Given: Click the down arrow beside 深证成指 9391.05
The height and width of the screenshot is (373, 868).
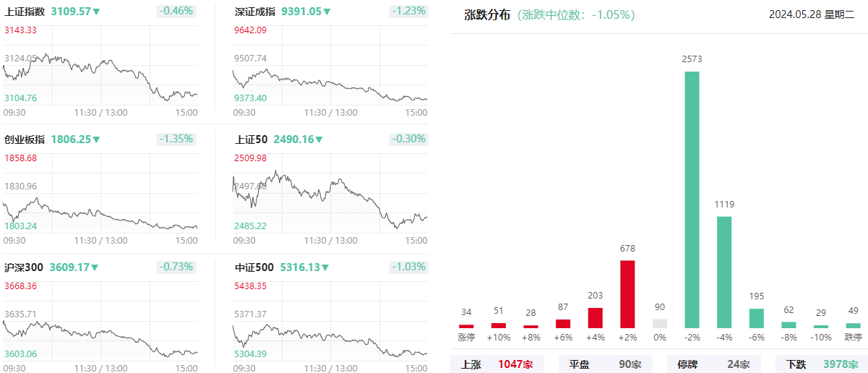Looking at the screenshot, I should click(327, 12).
